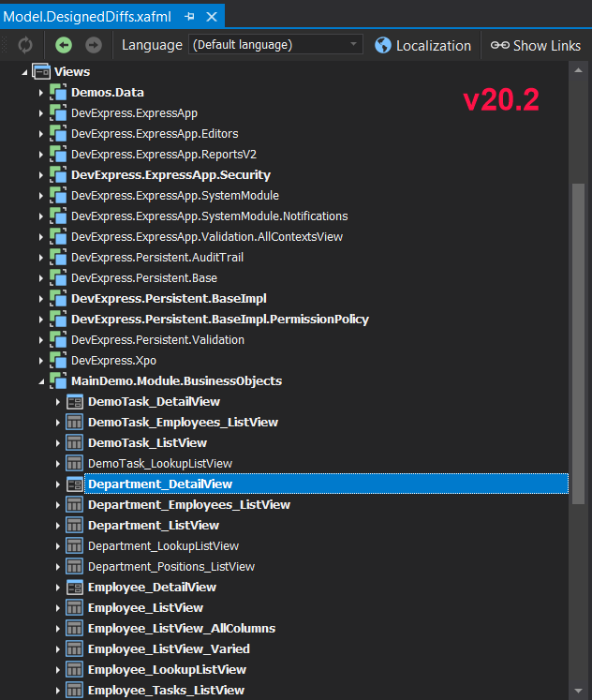Select DevExpress.ExpressApp.ReportsV2 tree item
The image size is (592, 700).
click(x=164, y=155)
